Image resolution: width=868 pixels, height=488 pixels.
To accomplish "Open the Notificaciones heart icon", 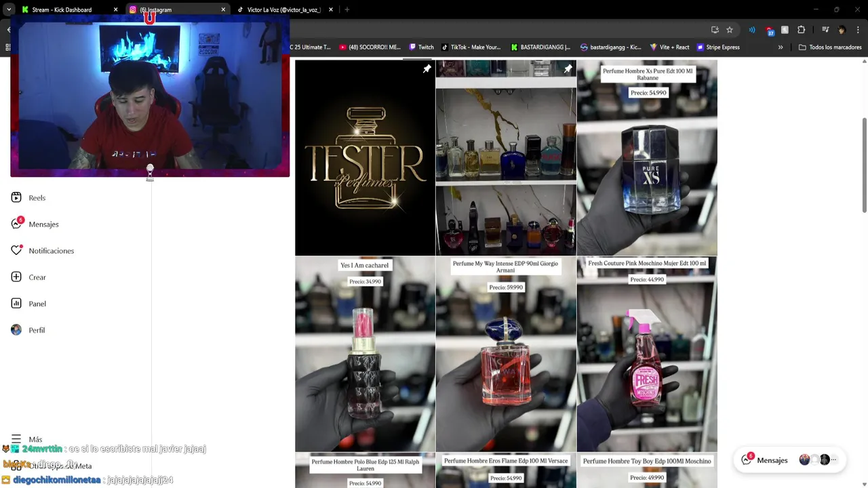I will [16, 251].
